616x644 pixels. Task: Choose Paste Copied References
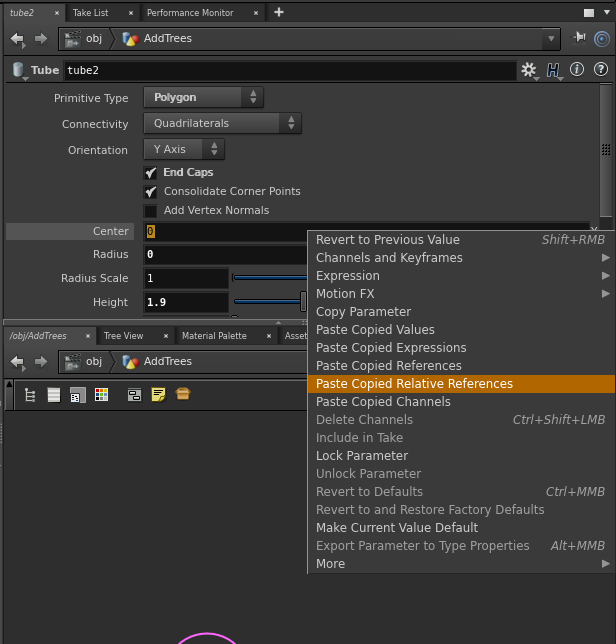(461, 366)
